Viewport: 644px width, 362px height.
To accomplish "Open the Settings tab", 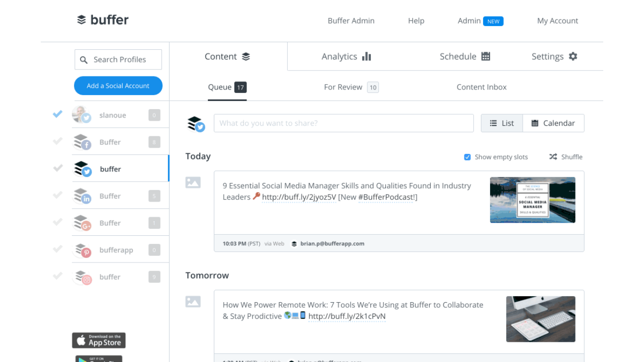I will (x=554, y=56).
